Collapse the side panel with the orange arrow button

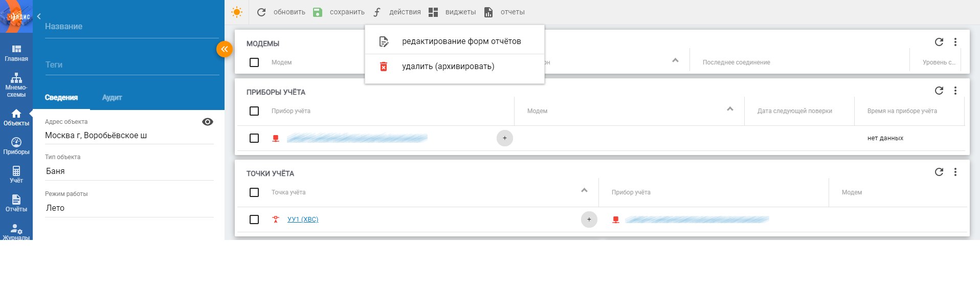(x=225, y=49)
